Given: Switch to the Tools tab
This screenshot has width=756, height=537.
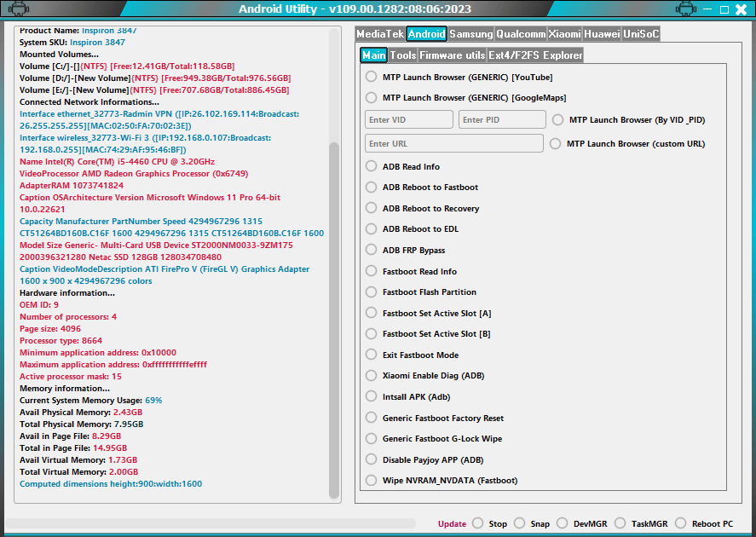Looking at the screenshot, I should pyautogui.click(x=402, y=55).
